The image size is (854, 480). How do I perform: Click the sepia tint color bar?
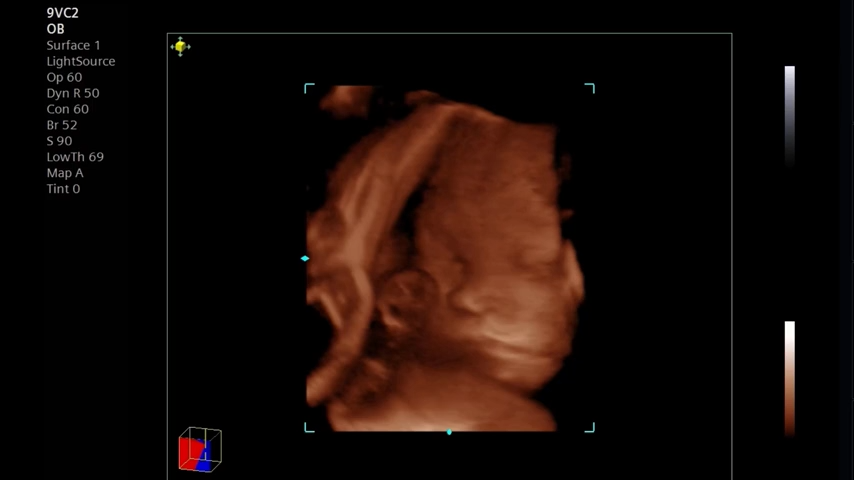point(790,379)
